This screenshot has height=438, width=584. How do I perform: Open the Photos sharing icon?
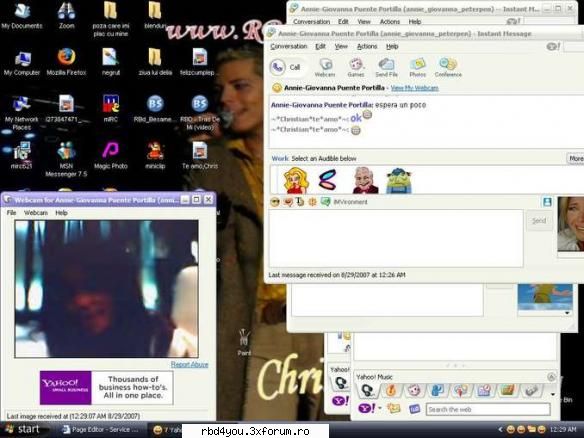coord(418,67)
